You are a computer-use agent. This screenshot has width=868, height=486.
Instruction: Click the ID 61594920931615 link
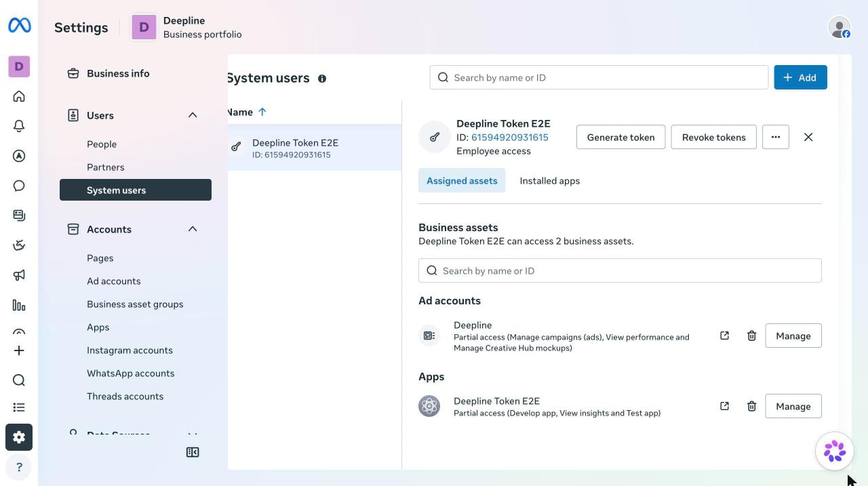click(510, 138)
